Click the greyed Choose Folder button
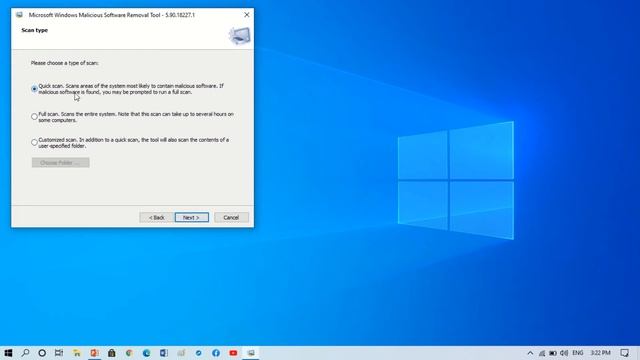640x360 pixels. pyautogui.click(x=60, y=162)
